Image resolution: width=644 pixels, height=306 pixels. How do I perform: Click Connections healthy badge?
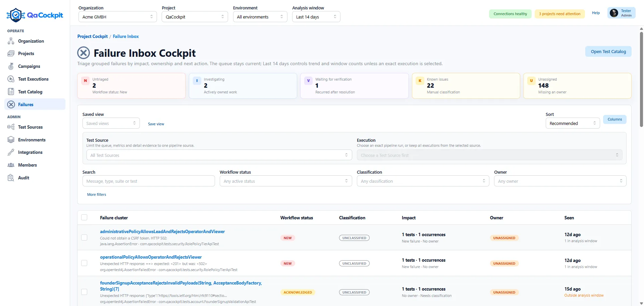(x=510, y=14)
